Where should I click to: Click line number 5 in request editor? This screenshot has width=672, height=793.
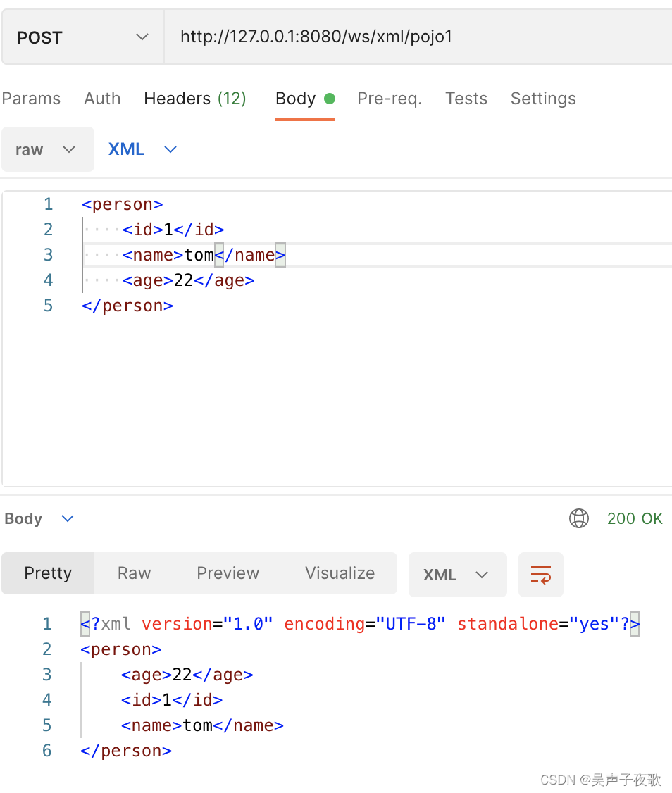[48, 306]
